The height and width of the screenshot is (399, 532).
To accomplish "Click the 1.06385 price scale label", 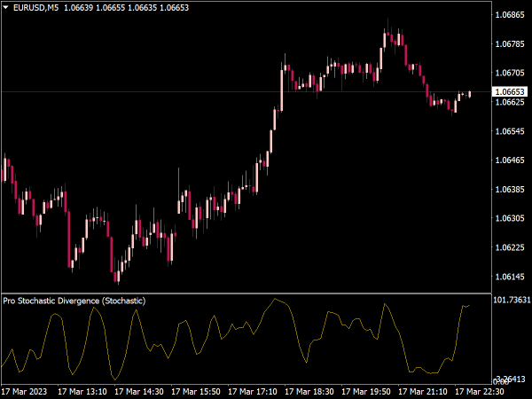I will pyautogui.click(x=510, y=189).
